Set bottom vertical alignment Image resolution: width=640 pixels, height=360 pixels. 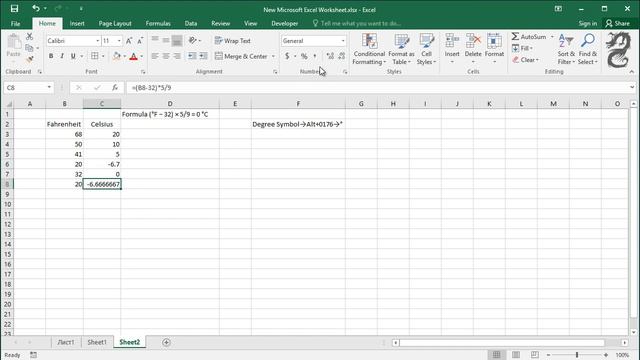[x=177, y=41]
